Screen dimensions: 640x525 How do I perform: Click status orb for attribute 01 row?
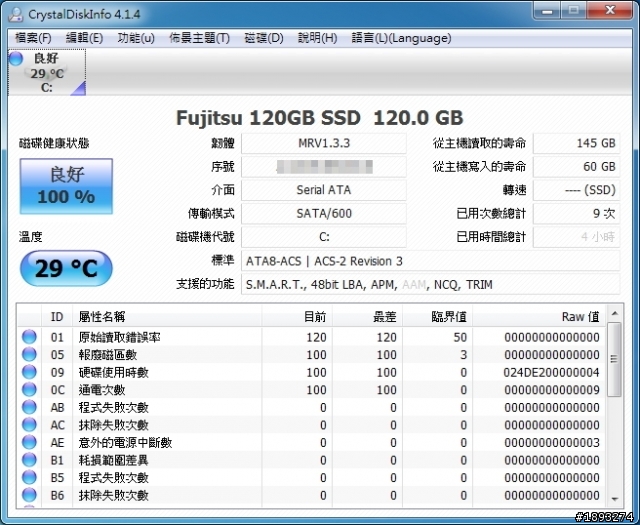tap(29, 337)
